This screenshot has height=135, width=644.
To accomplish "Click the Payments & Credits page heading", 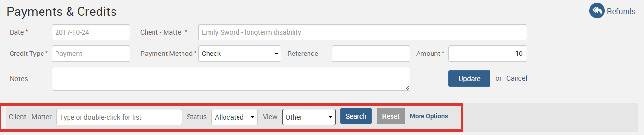I will (x=62, y=12).
